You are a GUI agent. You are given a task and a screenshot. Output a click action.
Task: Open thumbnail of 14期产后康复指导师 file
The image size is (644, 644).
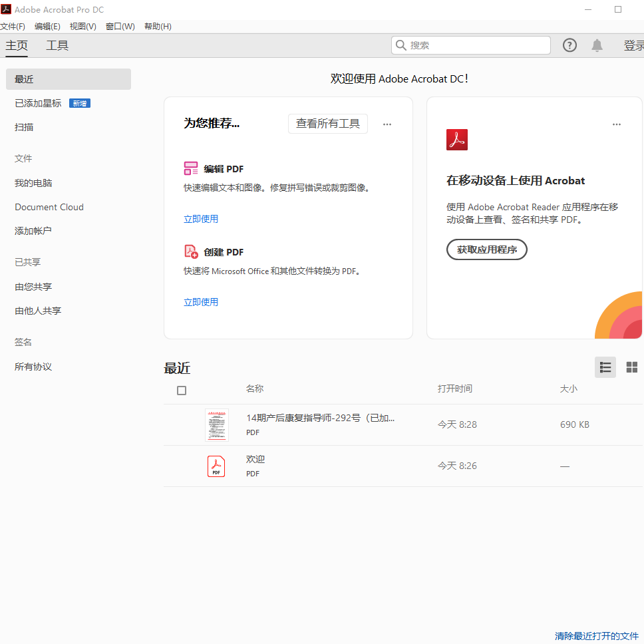(x=216, y=424)
